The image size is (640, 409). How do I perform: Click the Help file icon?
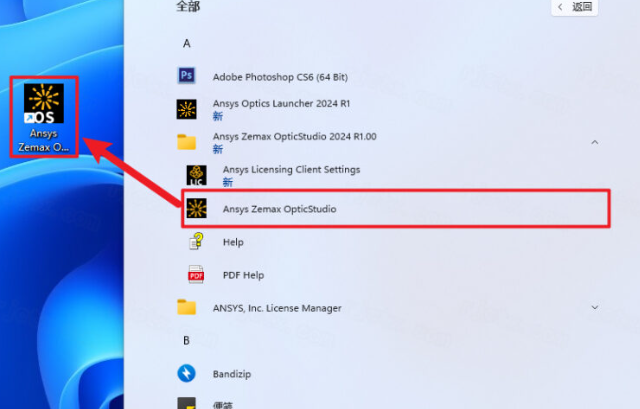coord(197,242)
